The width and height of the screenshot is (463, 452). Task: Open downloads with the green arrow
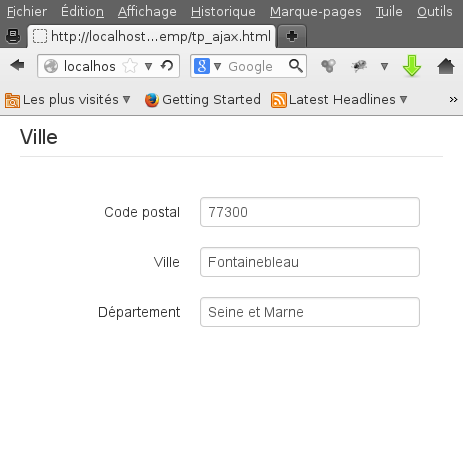point(412,66)
